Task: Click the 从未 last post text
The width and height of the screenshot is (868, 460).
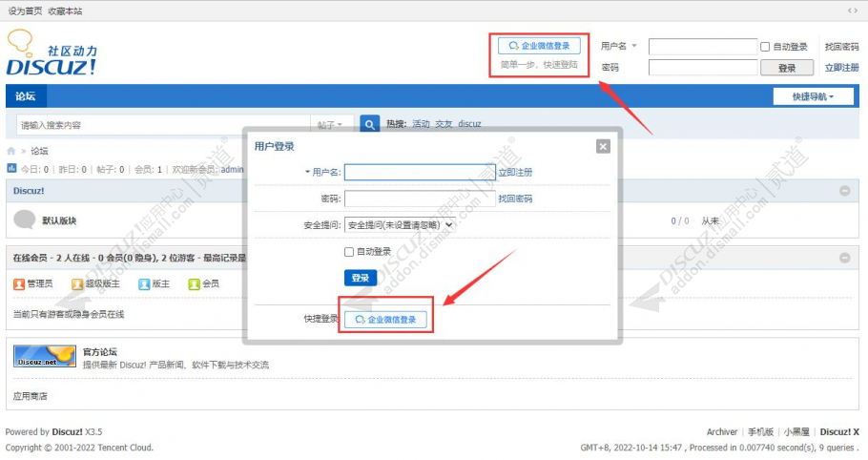Action: pos(711,220)
